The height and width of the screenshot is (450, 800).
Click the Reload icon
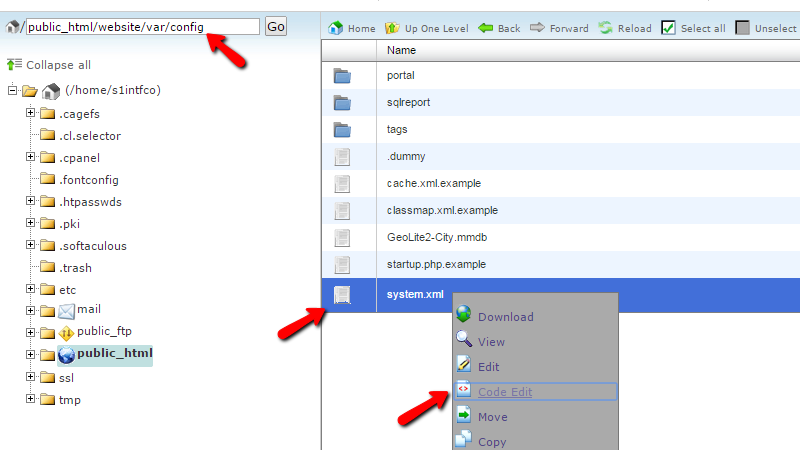(x=605, y=28)
